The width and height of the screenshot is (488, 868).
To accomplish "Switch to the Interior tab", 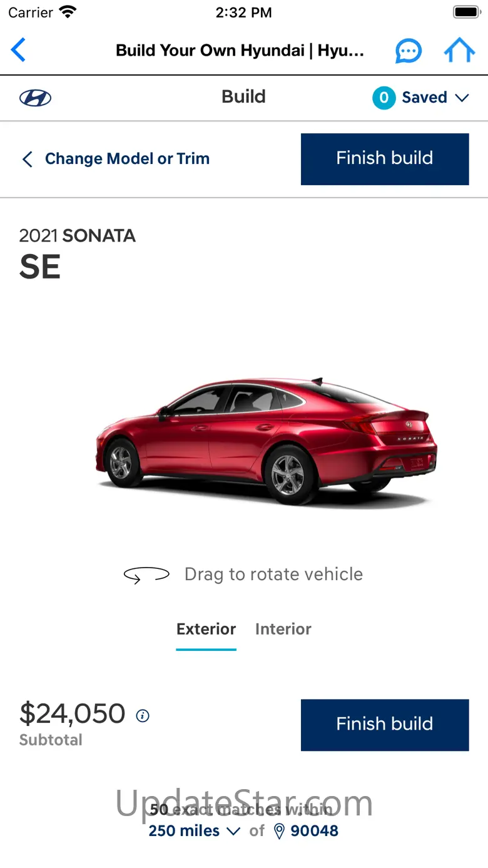I will [283, 629].
